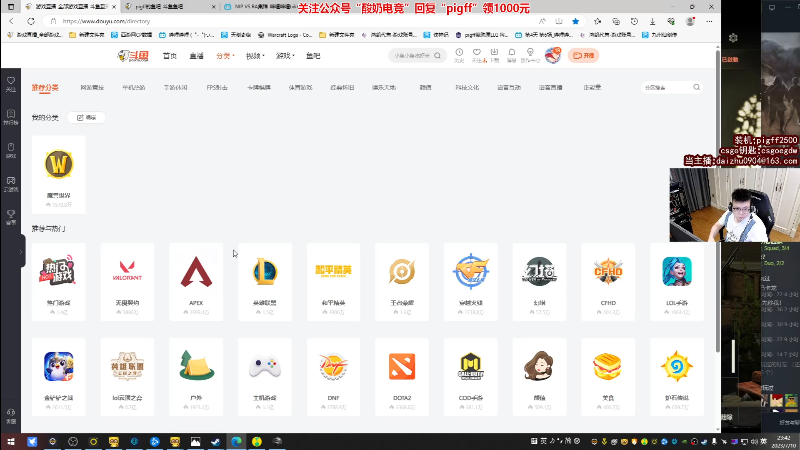Click the orange 开播 button
The image size is (800, 450).
tap(583, 55)
